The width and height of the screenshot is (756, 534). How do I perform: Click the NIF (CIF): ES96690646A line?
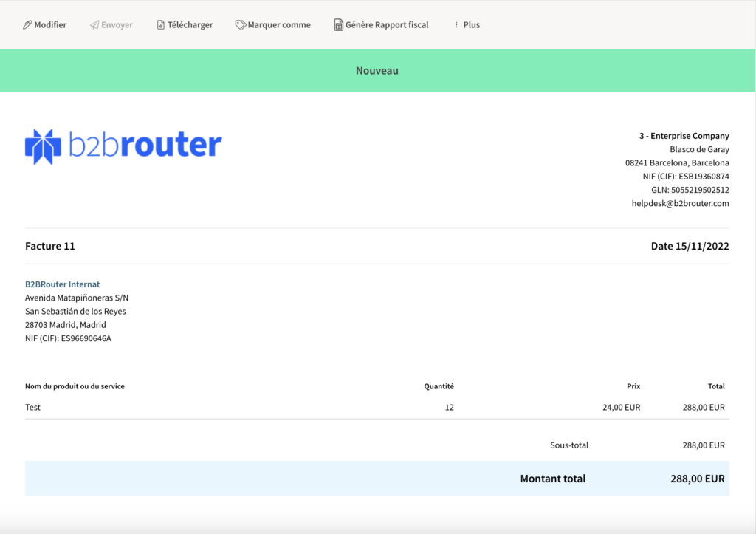(x=68, y=338)
